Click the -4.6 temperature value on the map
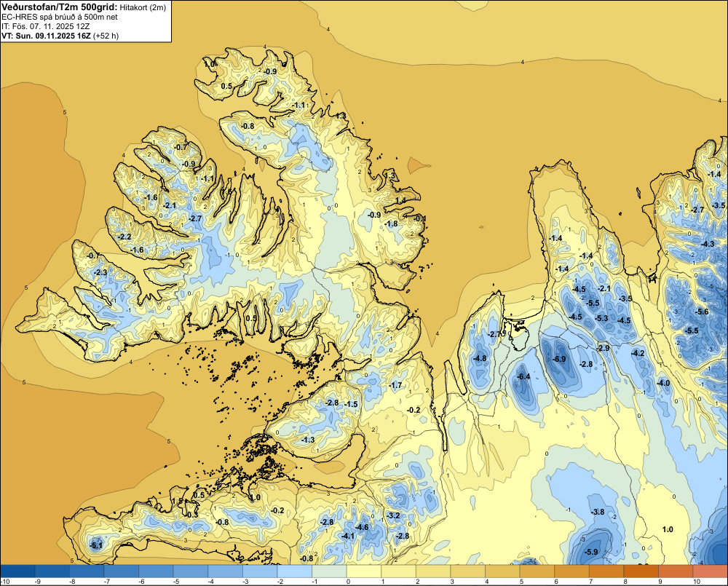Image resolution: width=728 pixels, height=586 pixels. 362,527
